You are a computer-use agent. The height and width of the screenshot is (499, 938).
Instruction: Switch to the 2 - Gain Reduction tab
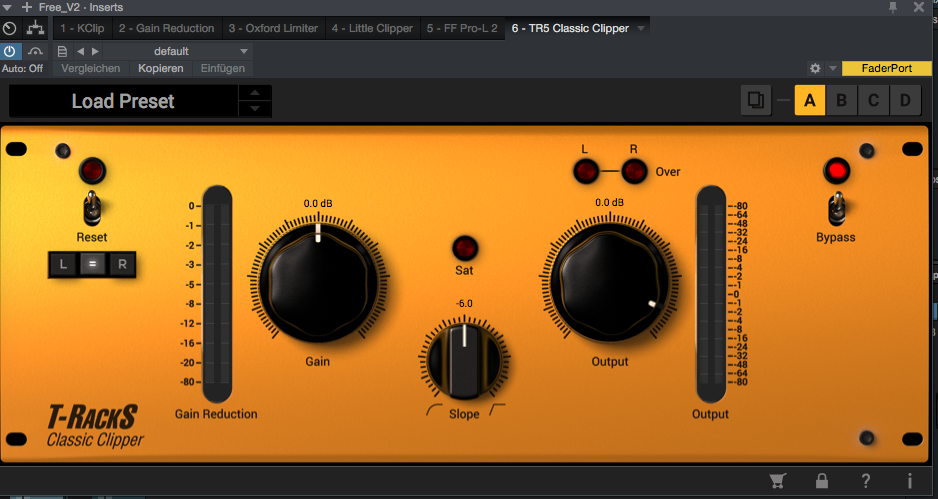tap(166, 28)
